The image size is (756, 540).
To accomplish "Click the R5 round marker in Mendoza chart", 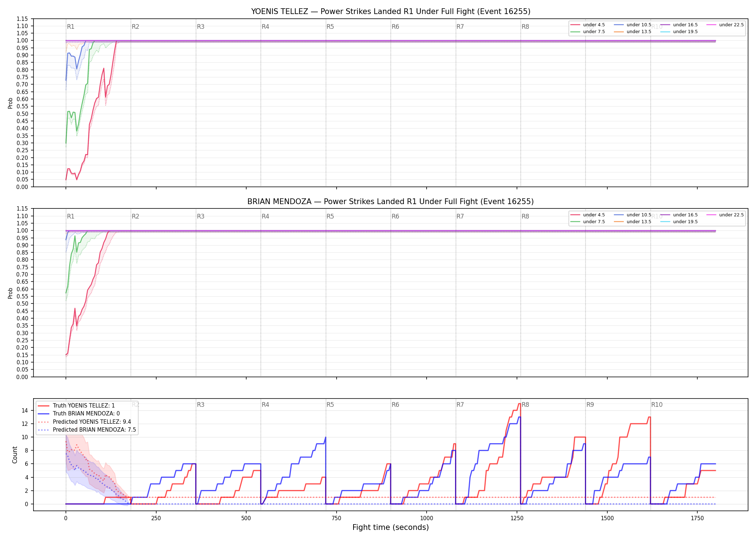I will point(330,216).
